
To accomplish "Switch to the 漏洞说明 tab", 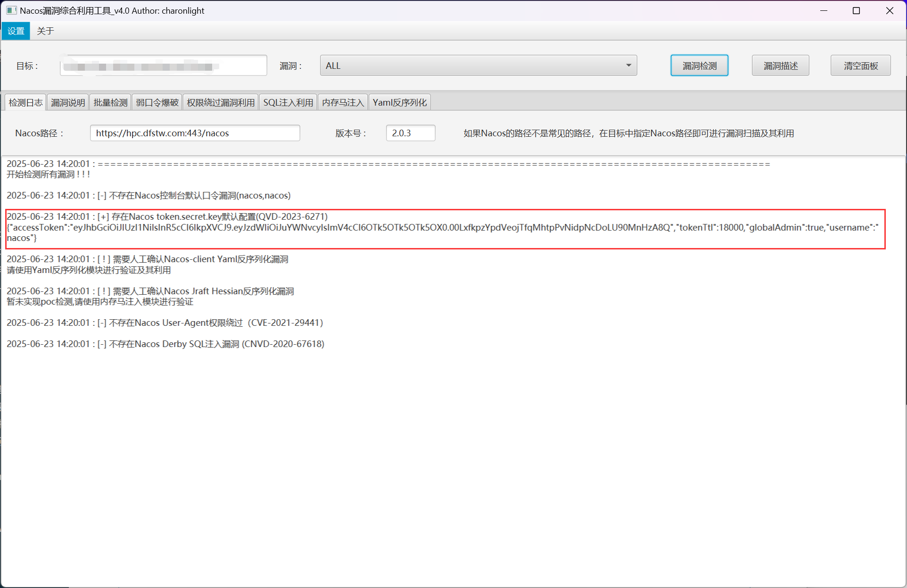I will tap(68, 102).
